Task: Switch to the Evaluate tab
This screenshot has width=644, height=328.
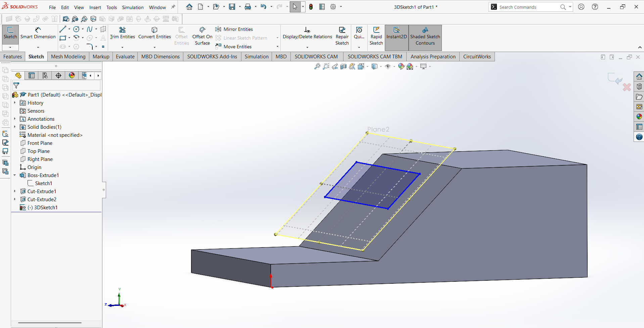Action: click(125, 56)
